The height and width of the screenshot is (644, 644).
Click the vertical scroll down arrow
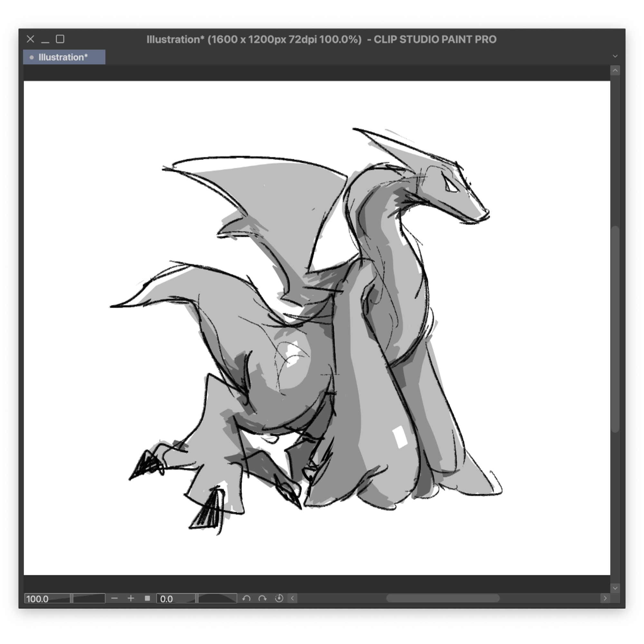click(x=615, y=588)
